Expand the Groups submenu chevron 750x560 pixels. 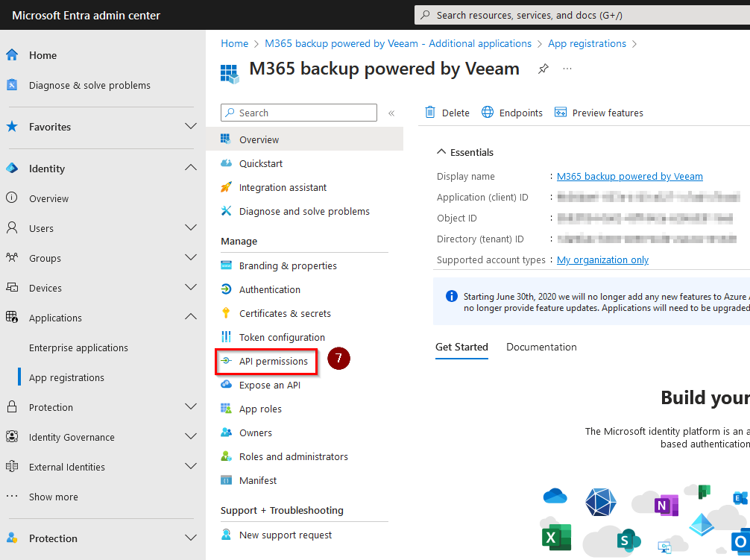191,257
